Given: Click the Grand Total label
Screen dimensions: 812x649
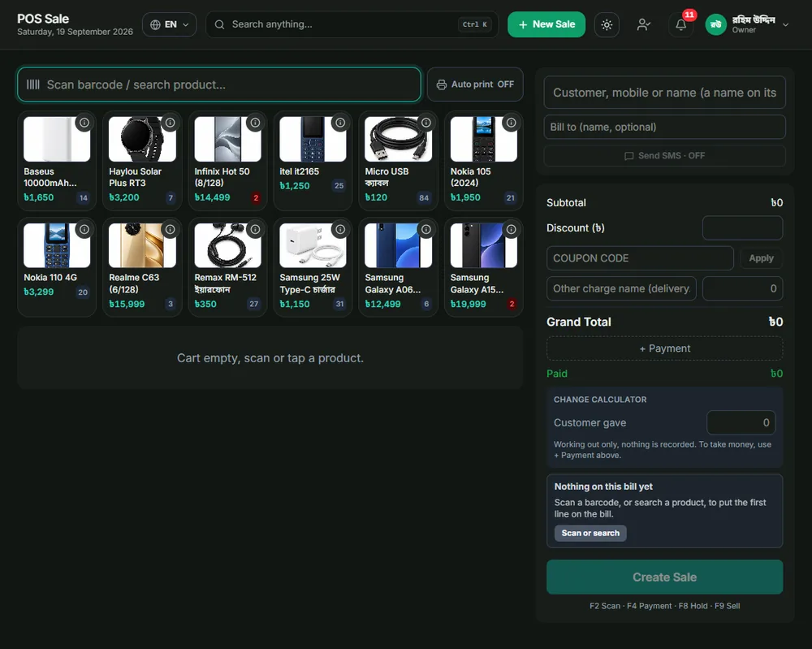Looking at the screenshot, I should click(578, 322).
